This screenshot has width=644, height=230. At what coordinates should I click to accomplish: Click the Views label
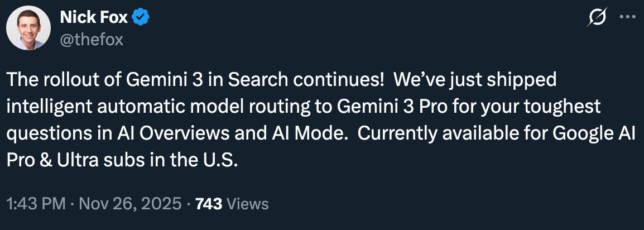[248, 204]
